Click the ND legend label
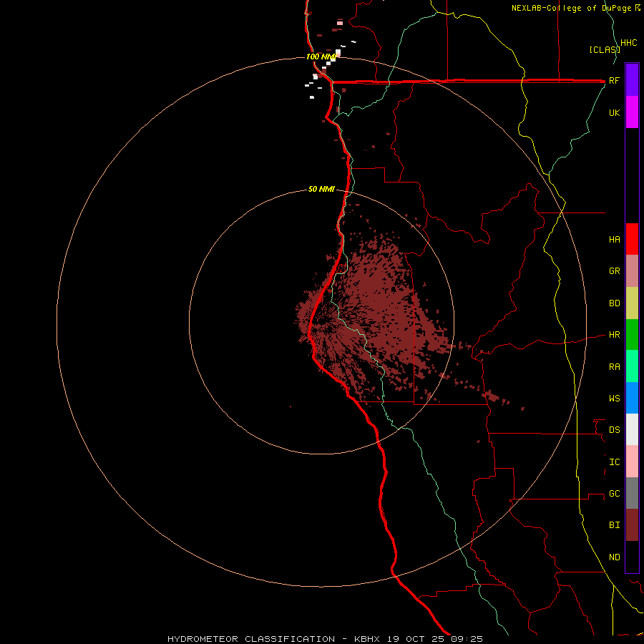Viewport: 644px width, 644px height. pos(614,557)
